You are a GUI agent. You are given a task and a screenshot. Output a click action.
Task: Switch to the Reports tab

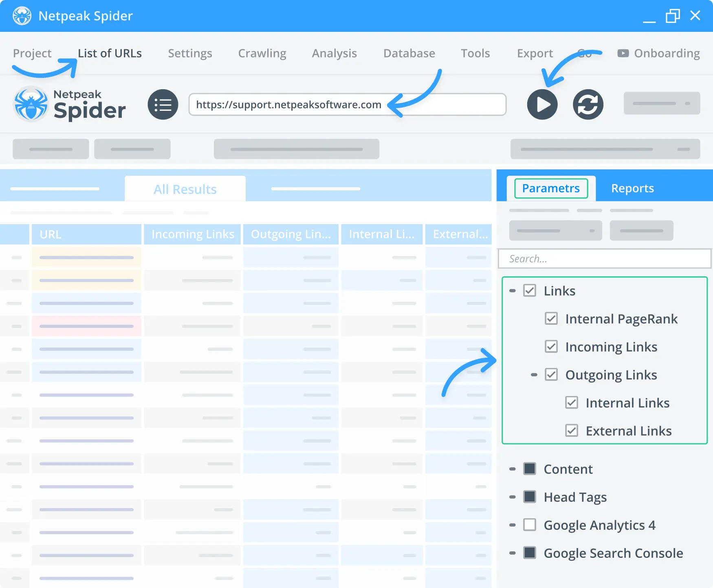coord(632,188)
